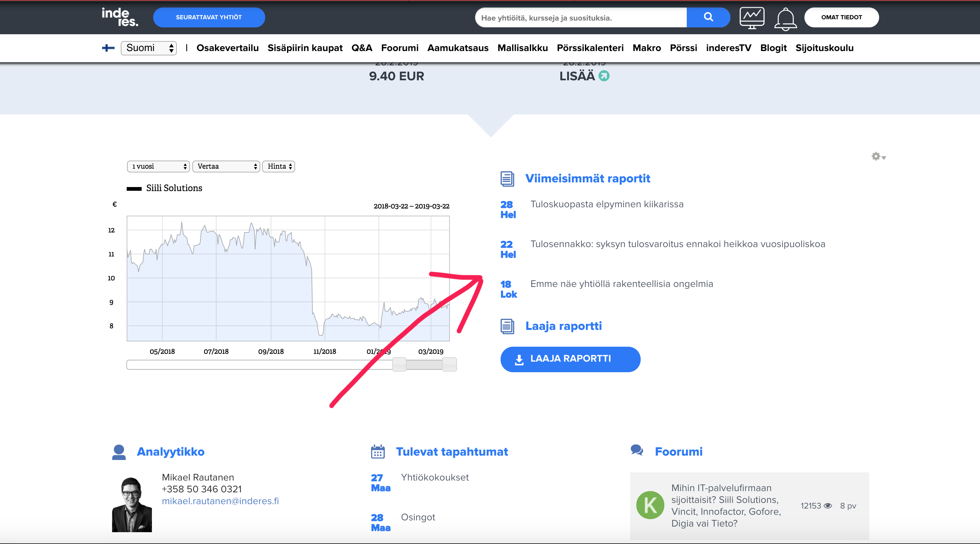This screenshot has height=544, width=980.
Task: Click the Siili Solutions price chart area
Action: coord(288,279)
